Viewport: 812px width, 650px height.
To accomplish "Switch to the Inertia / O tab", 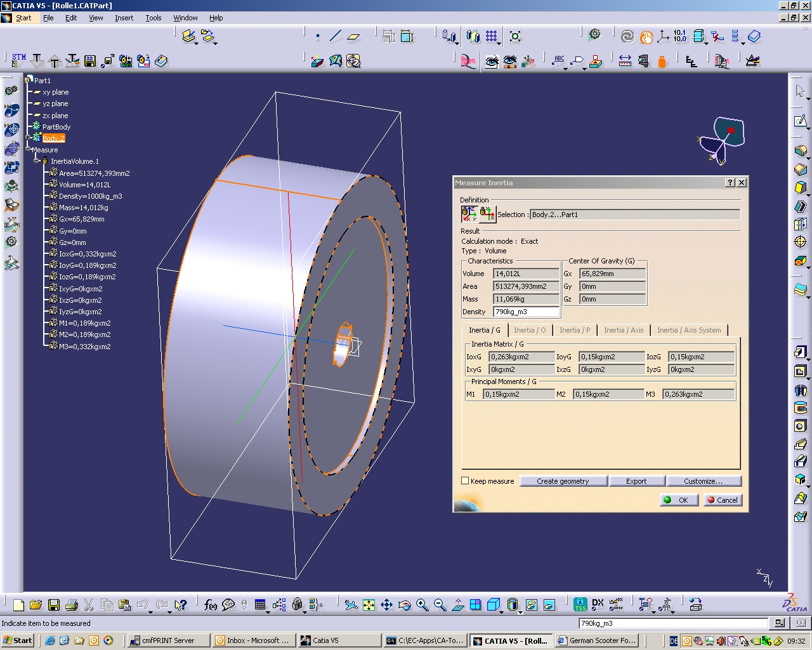I will 530,330.
